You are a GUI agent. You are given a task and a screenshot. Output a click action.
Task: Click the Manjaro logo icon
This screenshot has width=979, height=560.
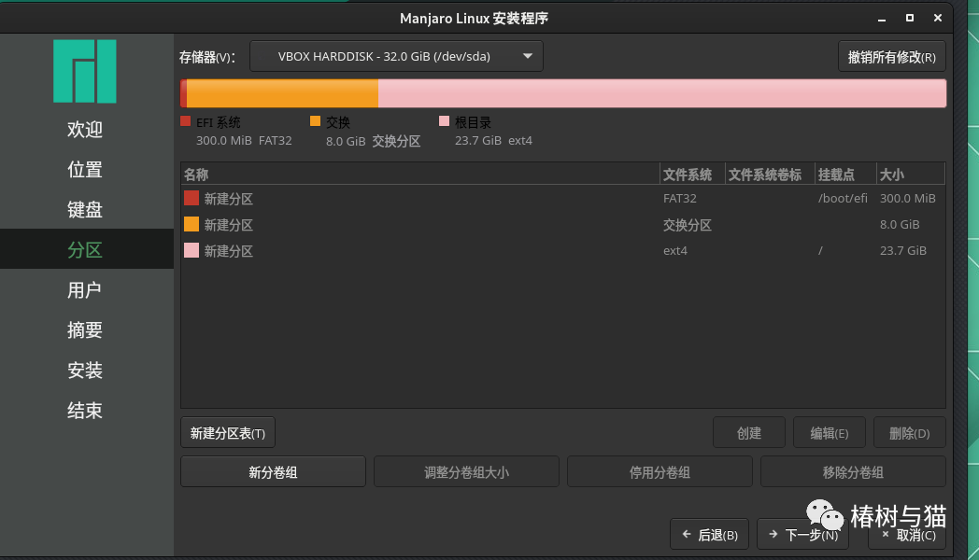(x=85, y=71)
